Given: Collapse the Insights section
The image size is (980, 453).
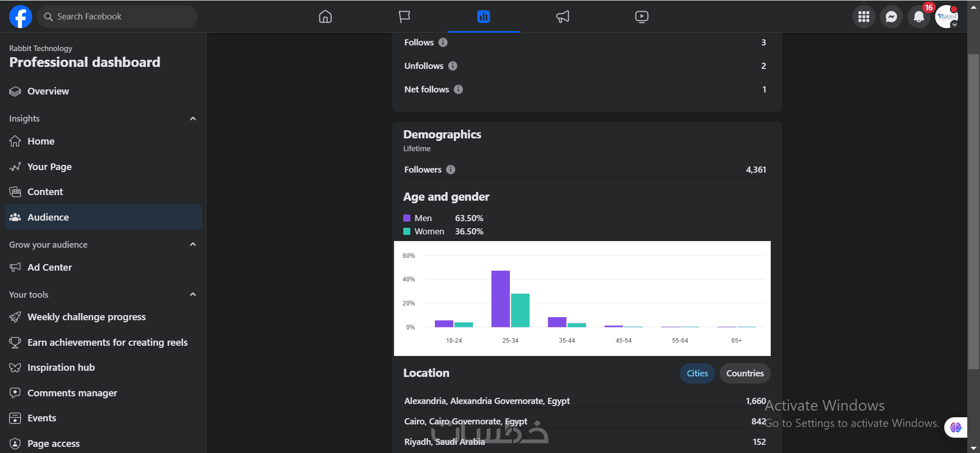Looking at the screenshot, I should [x=193, y=118].
